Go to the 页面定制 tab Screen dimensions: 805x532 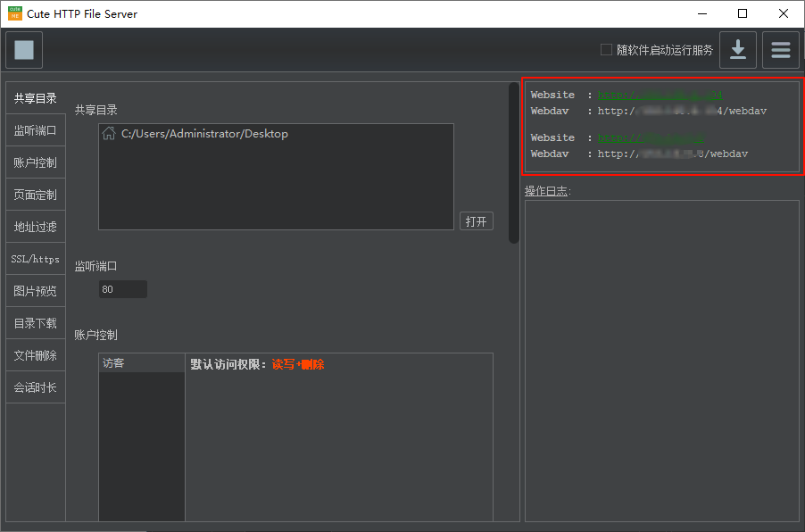[36, 195]
